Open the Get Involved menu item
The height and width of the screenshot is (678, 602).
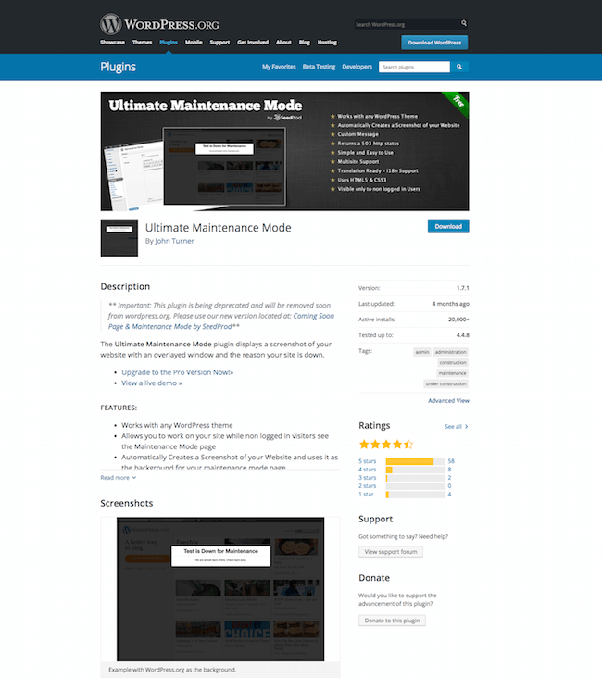253,42
